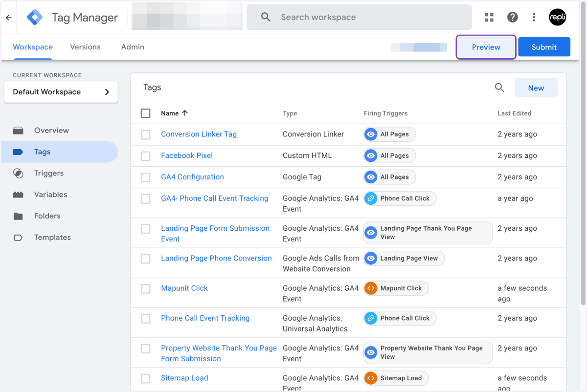Click the Mapunit Click trigger chip

[396, 288]
